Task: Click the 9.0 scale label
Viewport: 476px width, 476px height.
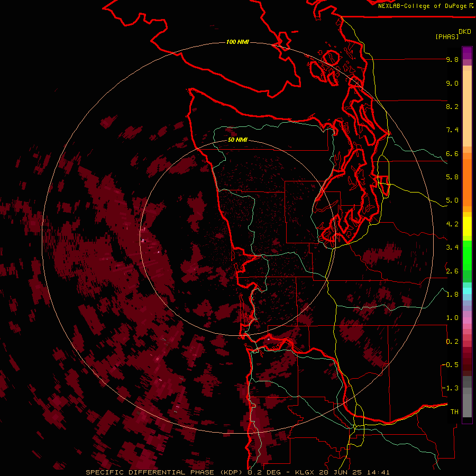Action: coord(452,83)
